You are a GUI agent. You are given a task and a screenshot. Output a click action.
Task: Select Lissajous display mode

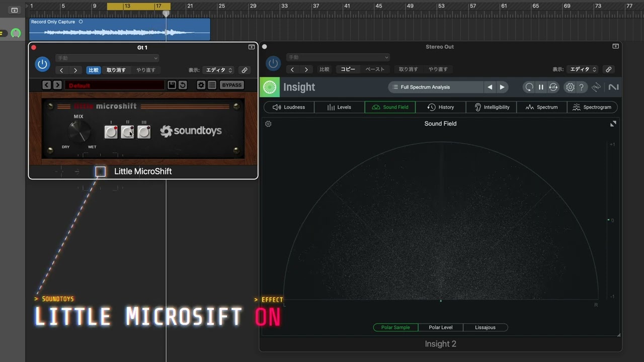486,327
